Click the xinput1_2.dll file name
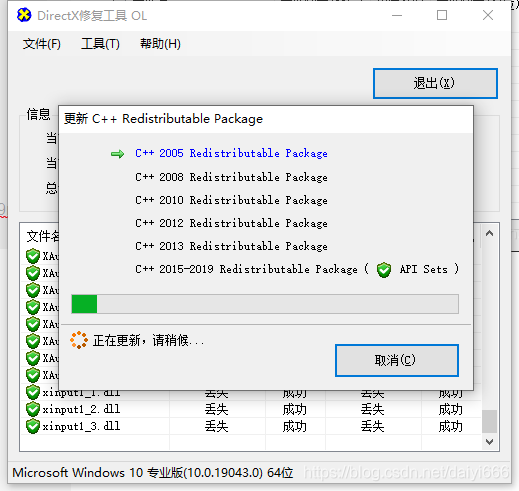 click(x=81, y=409)
